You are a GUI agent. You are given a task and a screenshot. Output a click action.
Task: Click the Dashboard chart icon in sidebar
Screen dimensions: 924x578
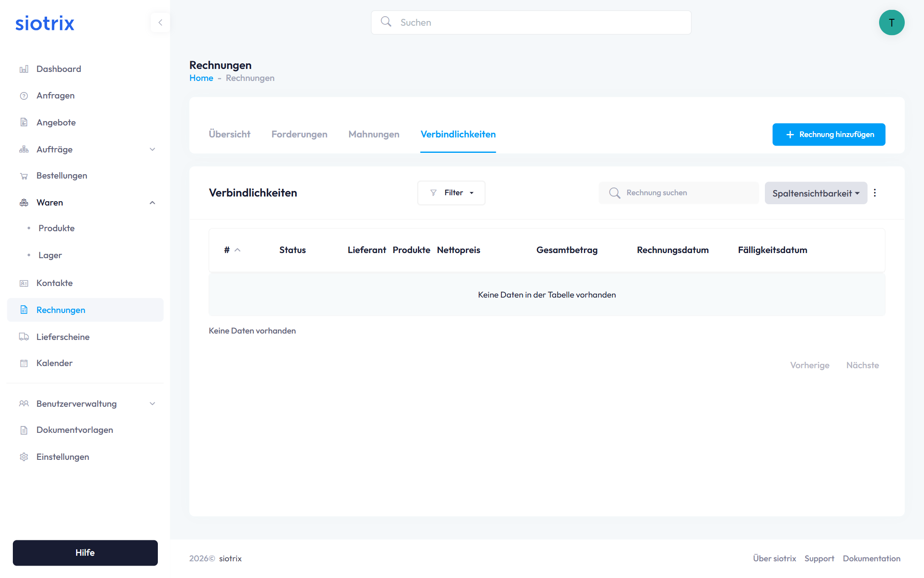click(x=24, y=69)
